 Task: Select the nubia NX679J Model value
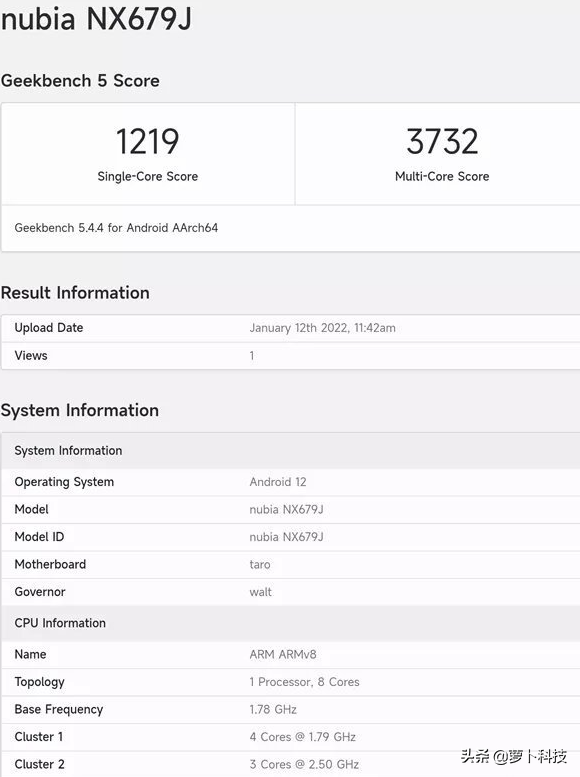coord(287,509)
